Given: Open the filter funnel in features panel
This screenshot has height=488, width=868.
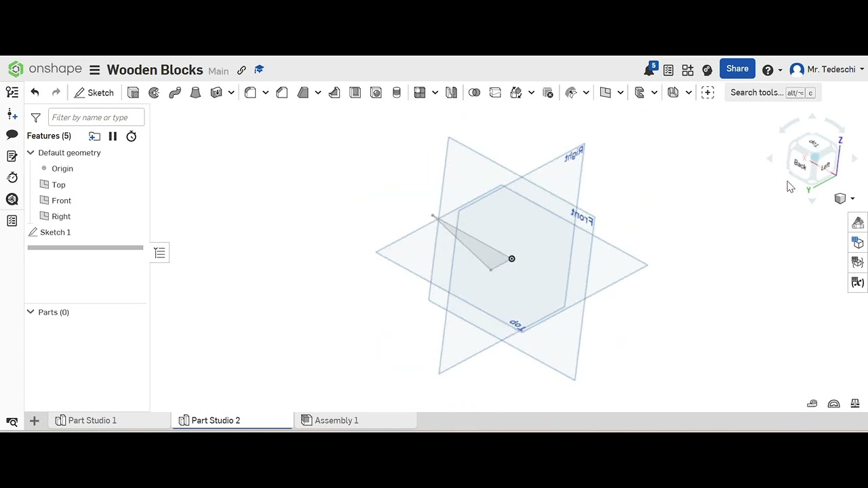Looking at the screenshot, I should pos(36,117).
